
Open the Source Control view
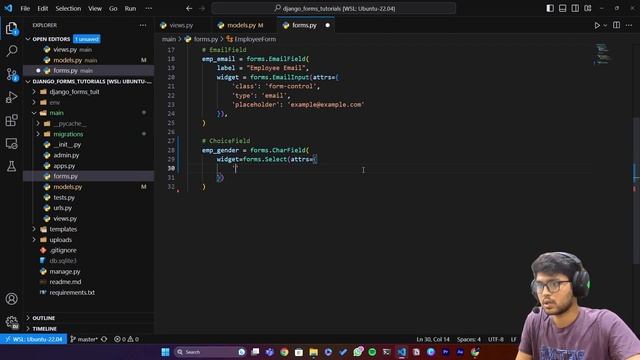click(x=11, y=74)
